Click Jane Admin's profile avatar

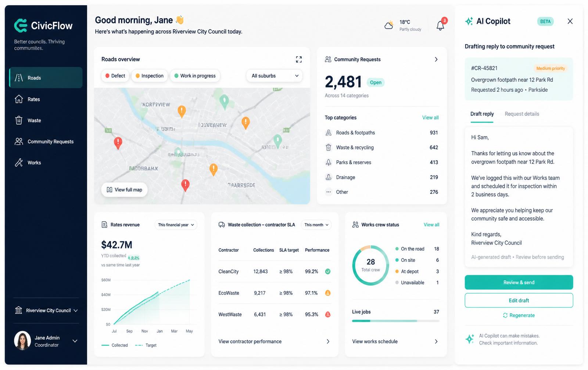click(x=22, y=341)
